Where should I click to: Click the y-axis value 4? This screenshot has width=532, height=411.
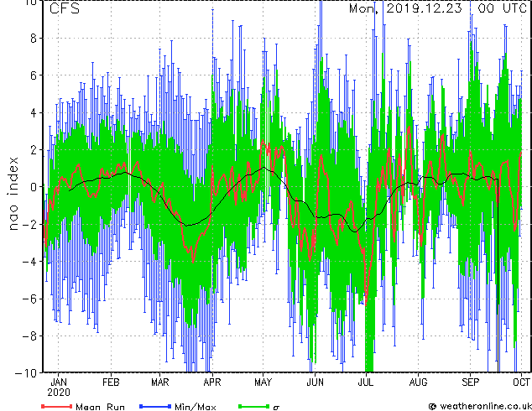pos(34,112)
